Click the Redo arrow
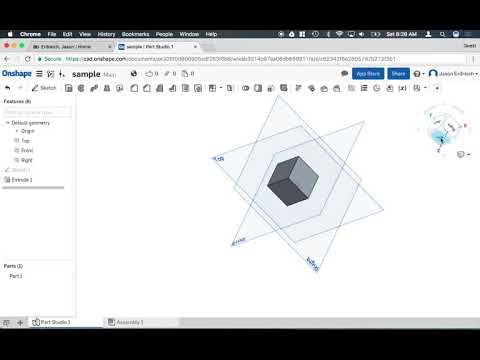480x360 pixels. click(20, 88)
